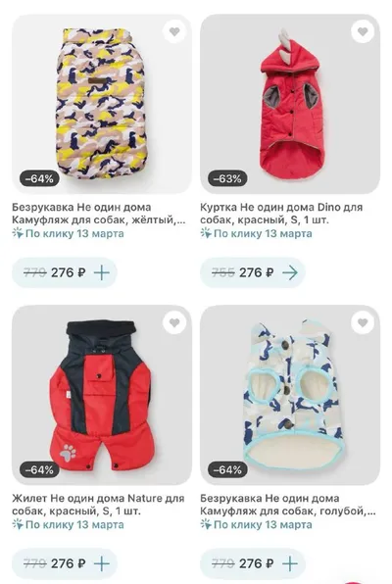
Task: Favorite the yellow camouflage vest
Action: tap(174, 32)
